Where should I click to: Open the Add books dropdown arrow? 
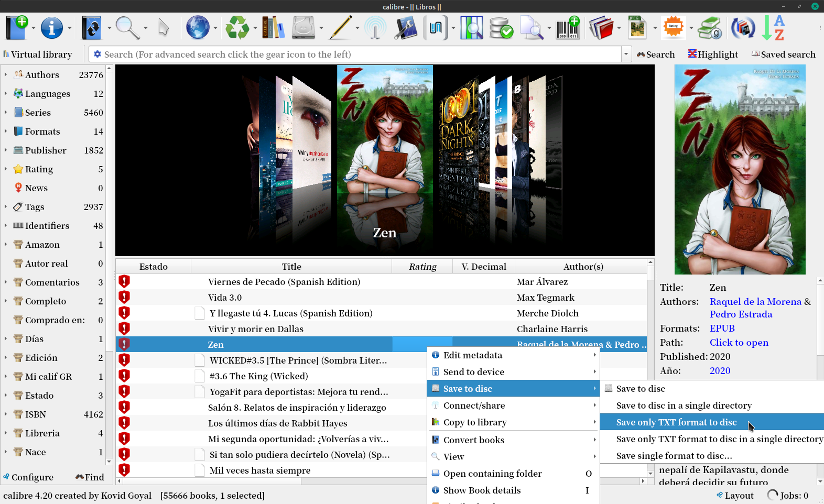tap(33, 28)
